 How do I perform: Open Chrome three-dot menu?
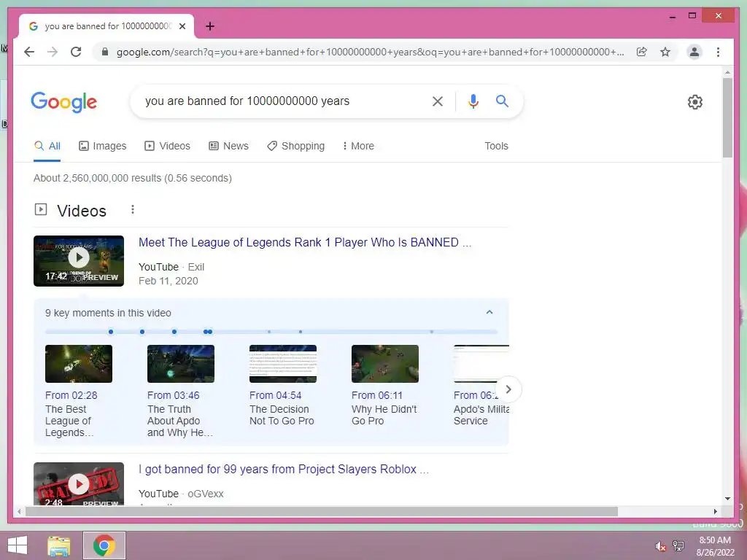[x=718, y=52]
